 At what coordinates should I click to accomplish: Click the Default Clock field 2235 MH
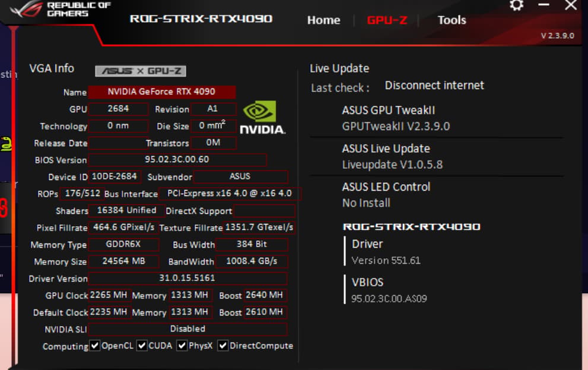pos(110,312)
